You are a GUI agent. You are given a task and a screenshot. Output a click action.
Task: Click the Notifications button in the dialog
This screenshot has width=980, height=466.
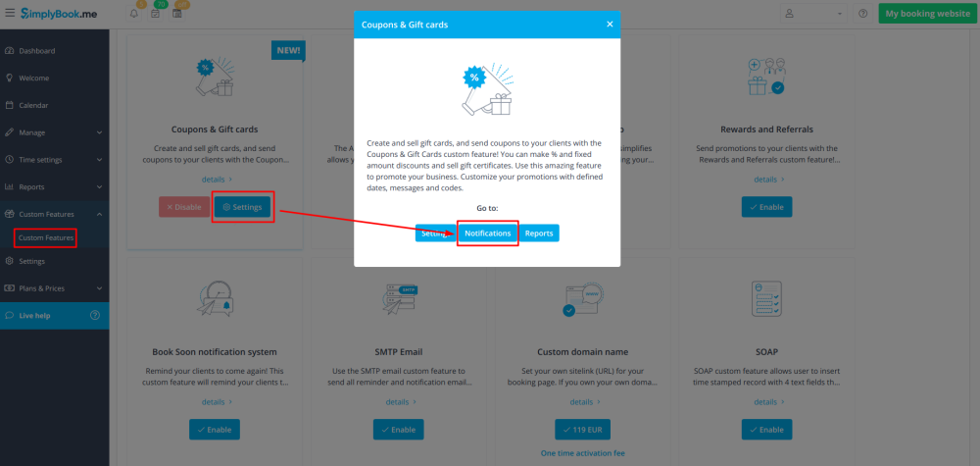coord(487,233)
